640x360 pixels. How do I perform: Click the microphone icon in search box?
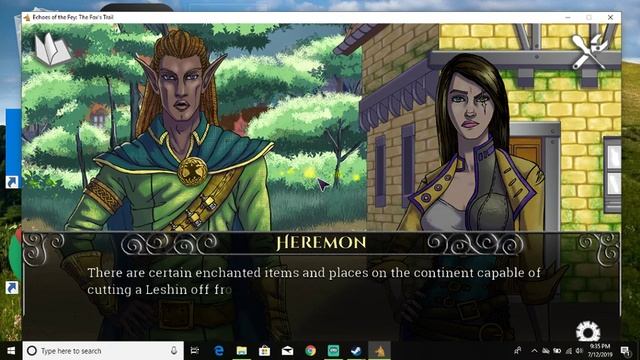click(x=174, y=351)
